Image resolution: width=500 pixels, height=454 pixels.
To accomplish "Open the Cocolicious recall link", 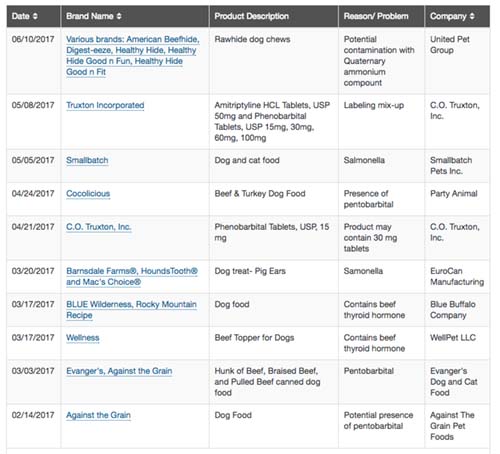I will pyautogui.click(x=88, y=193).
